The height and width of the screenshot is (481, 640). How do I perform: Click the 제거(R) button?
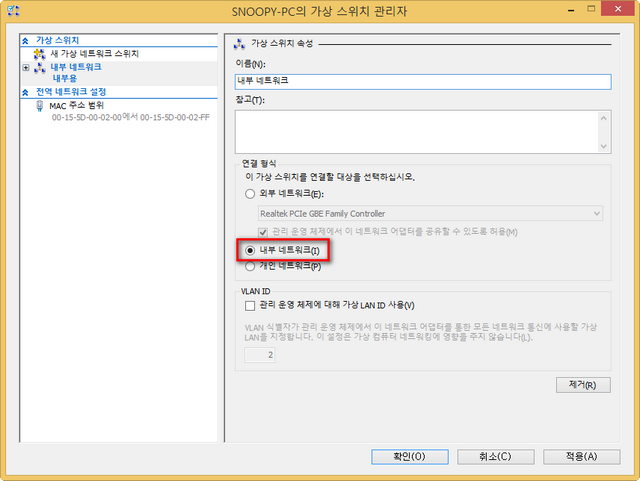click(x=583, y=385)
